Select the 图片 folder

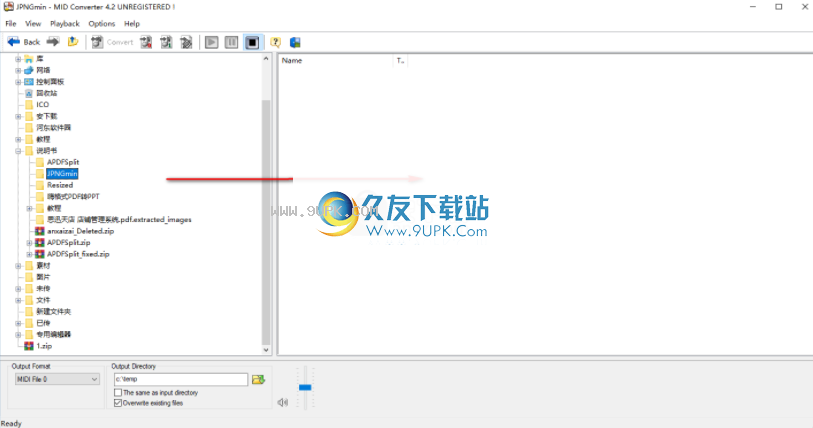(43, 277)
